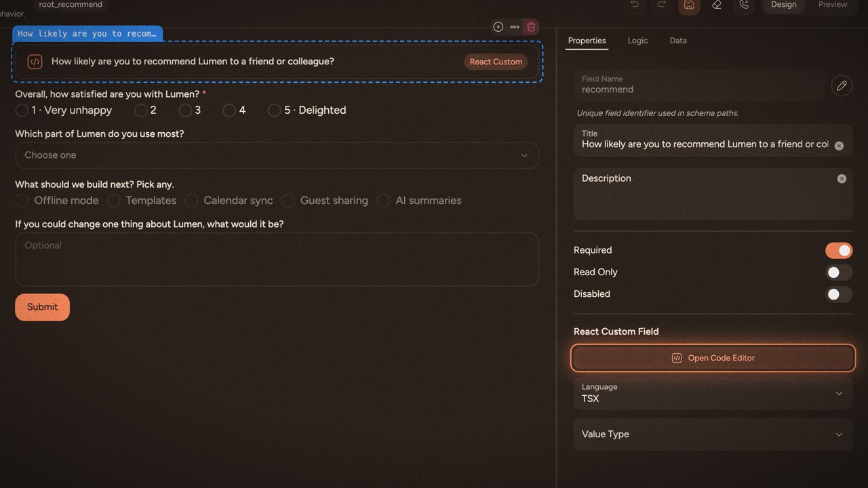Screen dimensions: 868x488
Task: Click the undo arrow icon
Action: click(635, 5)
